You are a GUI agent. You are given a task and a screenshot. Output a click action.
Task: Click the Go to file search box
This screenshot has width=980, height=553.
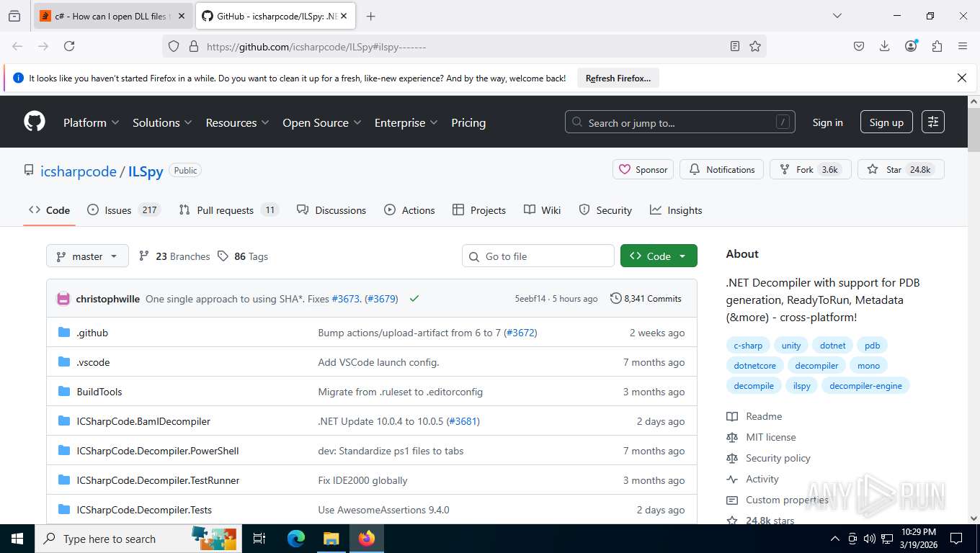point(538,256)
